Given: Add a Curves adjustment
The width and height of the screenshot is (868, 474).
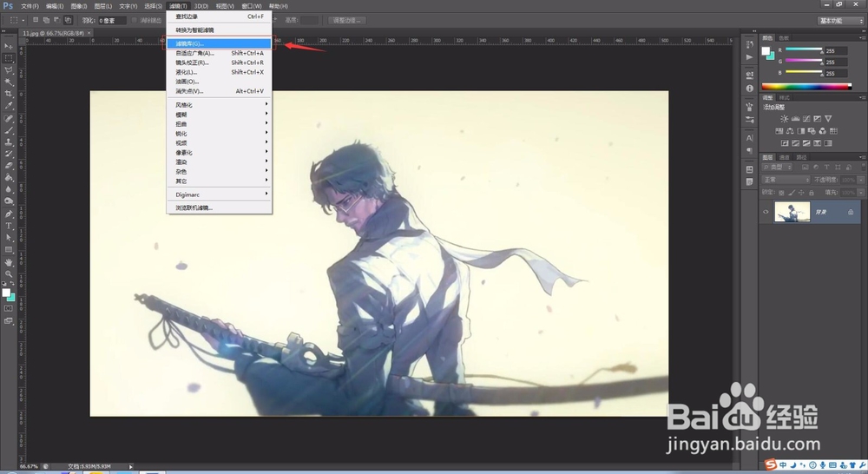Looking at the screenshot, I should [806, 118].
